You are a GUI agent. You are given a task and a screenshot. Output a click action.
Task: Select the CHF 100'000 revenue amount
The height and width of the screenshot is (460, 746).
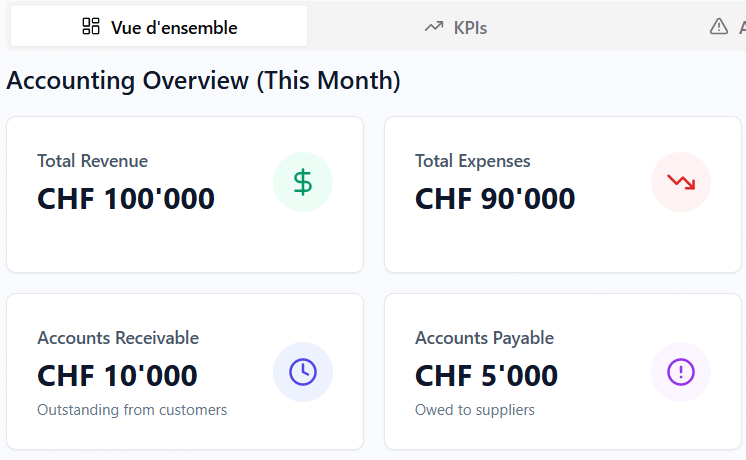[x=126, y=199]
